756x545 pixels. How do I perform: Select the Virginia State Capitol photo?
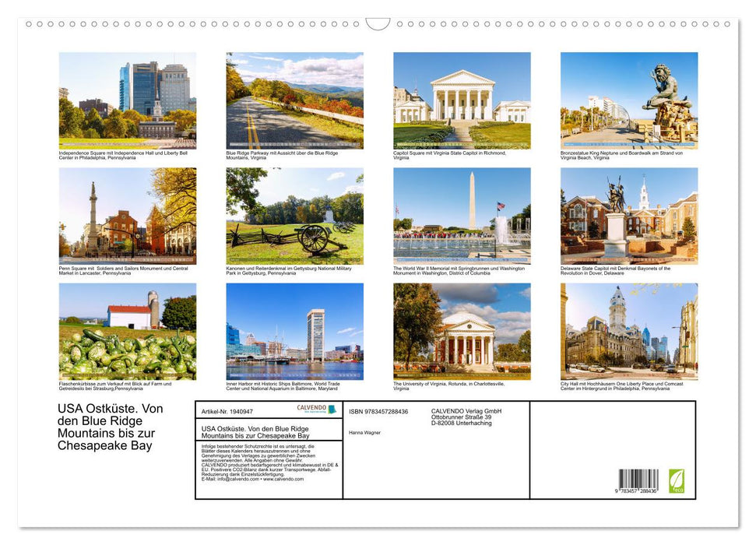pos(461,100)
